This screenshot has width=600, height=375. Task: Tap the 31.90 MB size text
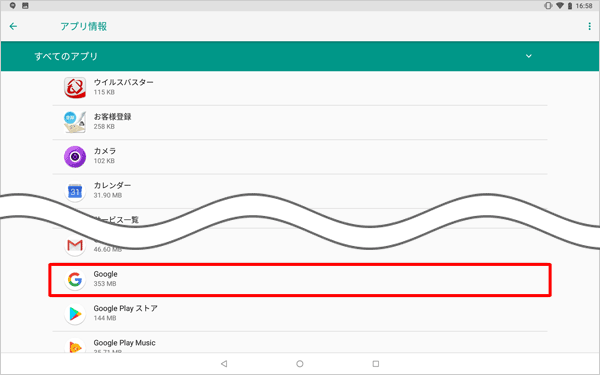click(108, 195)
